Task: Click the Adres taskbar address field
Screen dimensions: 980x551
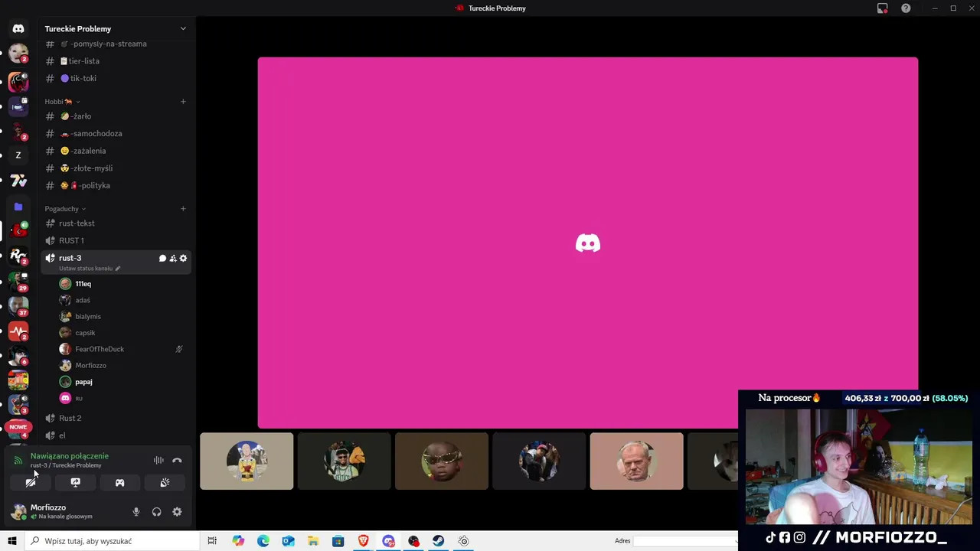Action: point(685,541)
